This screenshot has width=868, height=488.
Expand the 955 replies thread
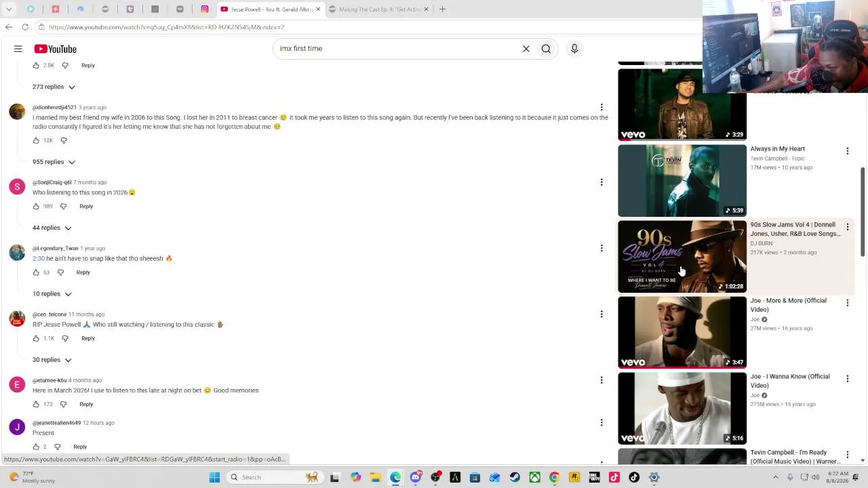(54, 162)
